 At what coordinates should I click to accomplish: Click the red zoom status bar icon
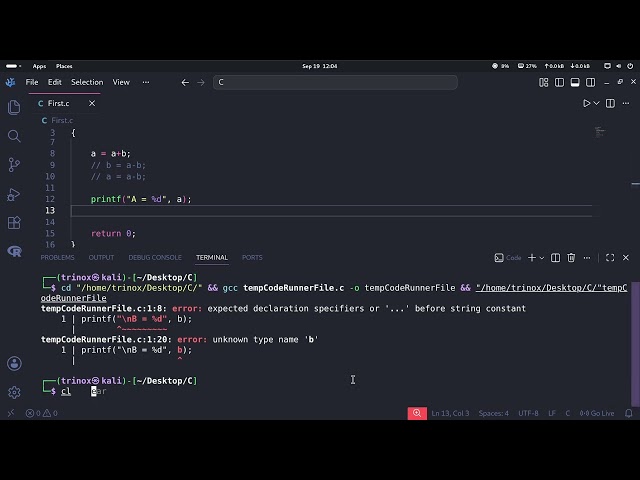point(417,413)
